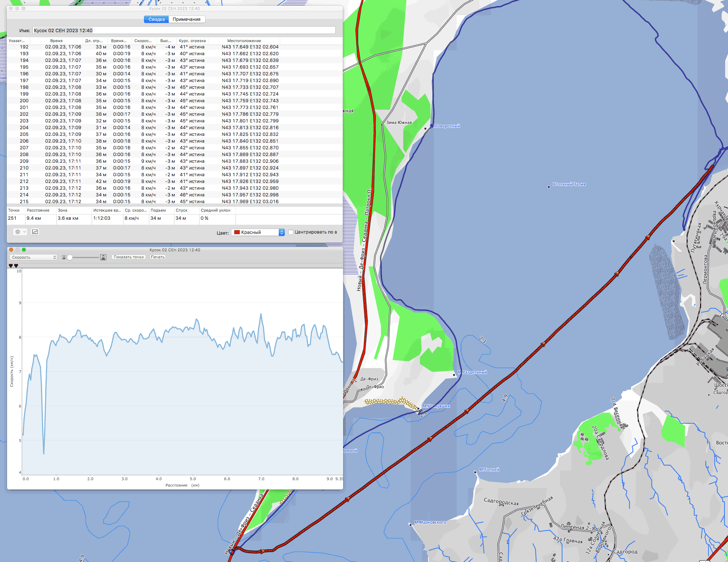Open the Скорость graph type dropdown
Image resolution: width=728 pixels, height=562 pixels.
(x=34, y=257)
